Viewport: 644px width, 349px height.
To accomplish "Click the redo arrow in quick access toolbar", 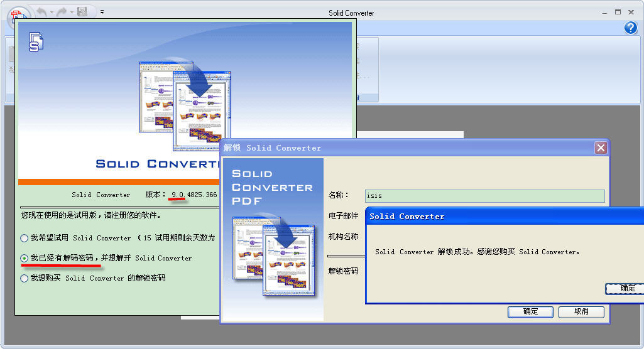I will (62, 12).
